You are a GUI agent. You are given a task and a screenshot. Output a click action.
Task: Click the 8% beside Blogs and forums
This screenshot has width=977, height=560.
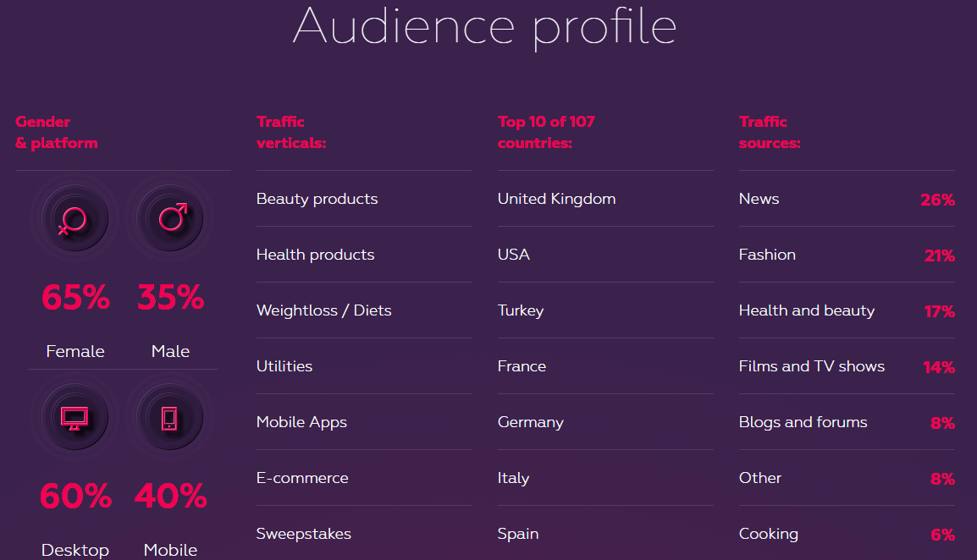[942, 424]
